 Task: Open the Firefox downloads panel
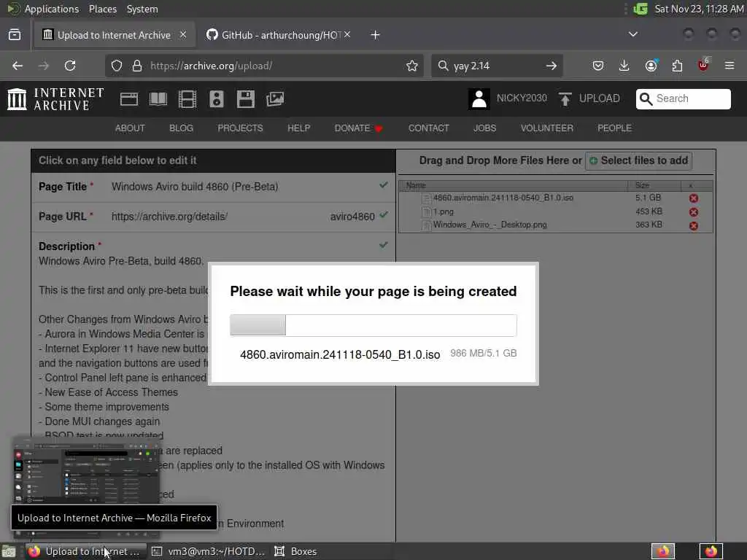[x=624, y=66]
